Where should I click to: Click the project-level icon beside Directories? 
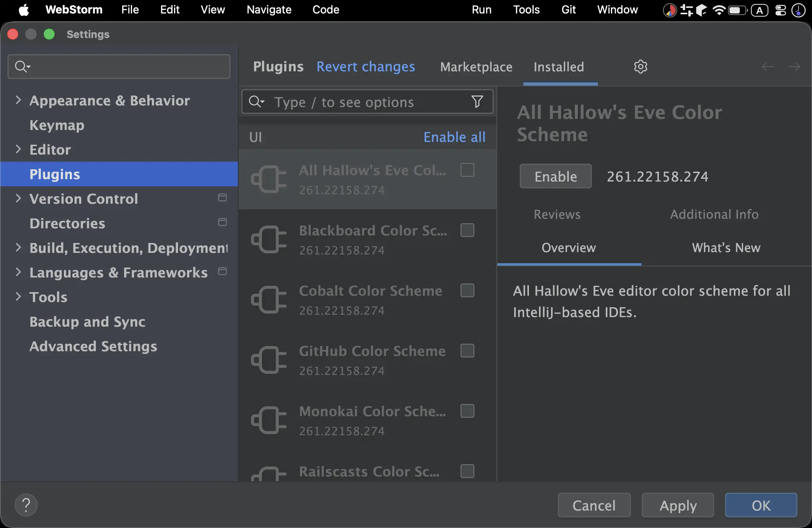pyautogui.click(x=222, y=222)
